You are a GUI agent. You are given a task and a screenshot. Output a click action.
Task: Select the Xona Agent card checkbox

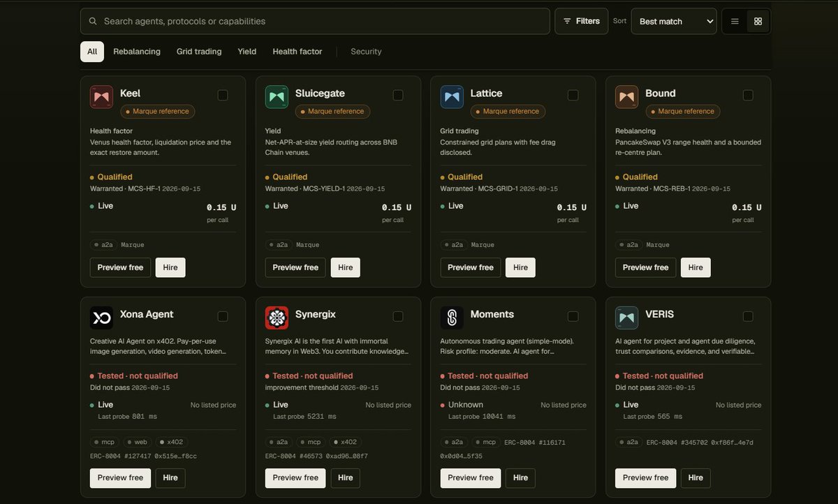(x=223, y=316)
